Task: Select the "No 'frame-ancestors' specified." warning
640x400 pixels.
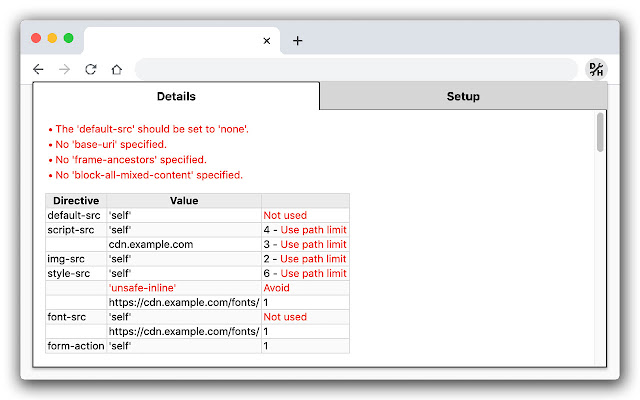Action: click(131, 160)
